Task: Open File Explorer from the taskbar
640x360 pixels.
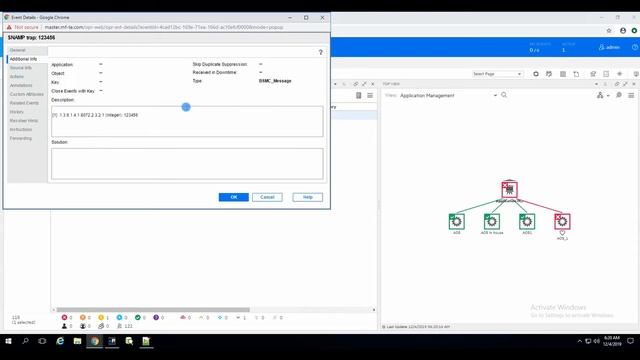Action: (x=77, y=341)
